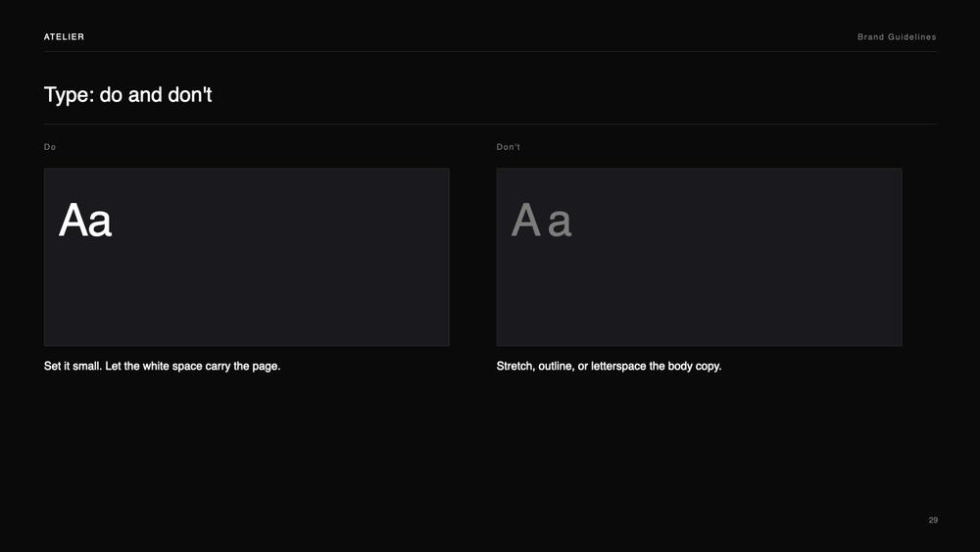The width and height of the screenshot is (980, 552).
Task: Click the 'Do' column label
Action: (x=50, y=147)
